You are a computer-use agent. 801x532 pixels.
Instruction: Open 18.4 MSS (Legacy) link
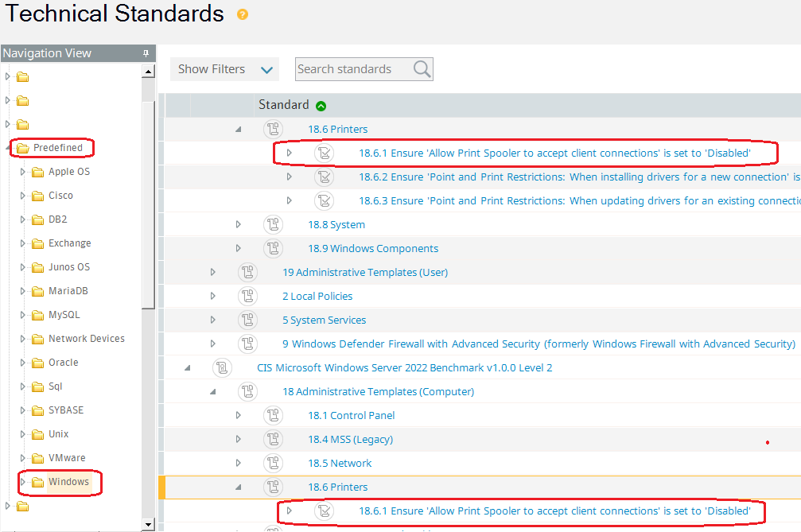click(350, 440)
